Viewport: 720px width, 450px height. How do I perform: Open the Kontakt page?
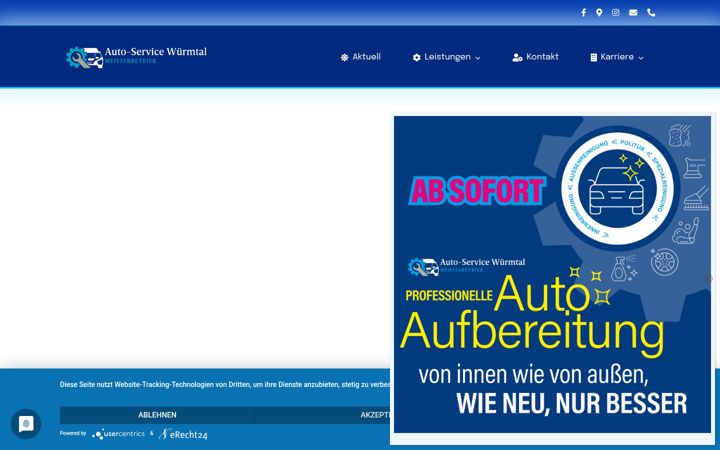click(x=542, y=57)
